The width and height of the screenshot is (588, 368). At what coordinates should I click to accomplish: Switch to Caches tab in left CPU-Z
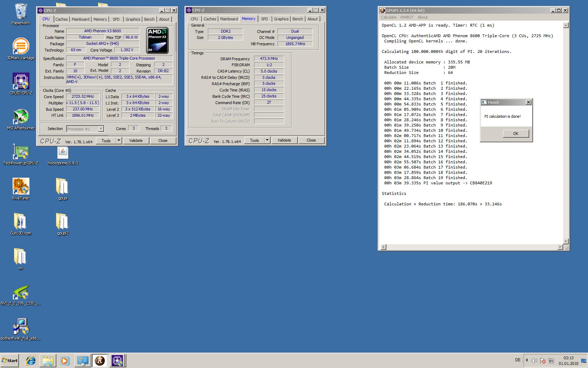click(x=62, y=19)
